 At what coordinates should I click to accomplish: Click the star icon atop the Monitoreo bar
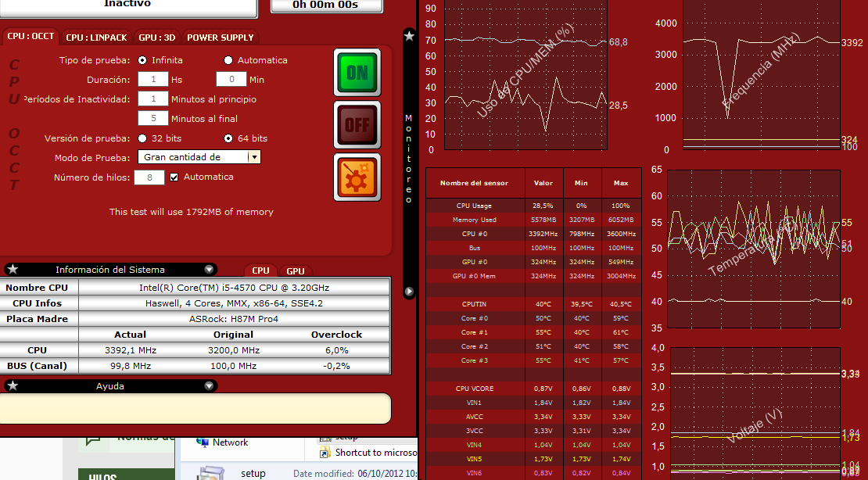tap(409, 37)
